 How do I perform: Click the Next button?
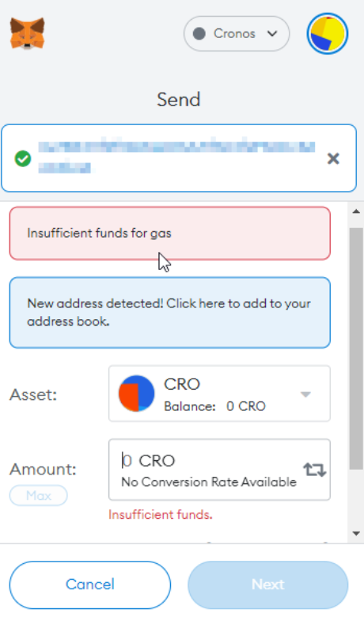click(x=267, y=585)
